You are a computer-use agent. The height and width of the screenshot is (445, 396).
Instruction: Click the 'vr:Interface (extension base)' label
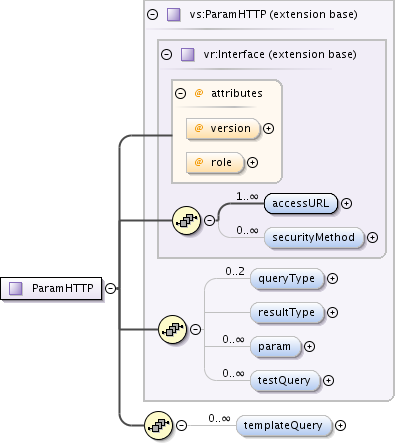coord(280,54)
